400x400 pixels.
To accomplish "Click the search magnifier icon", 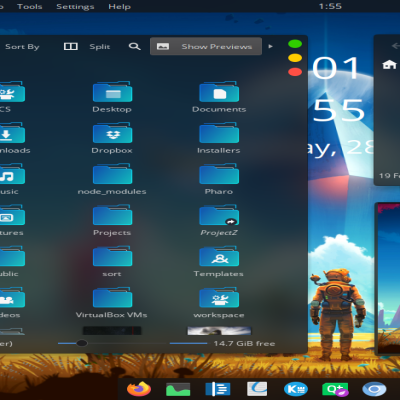I will 134,46.
